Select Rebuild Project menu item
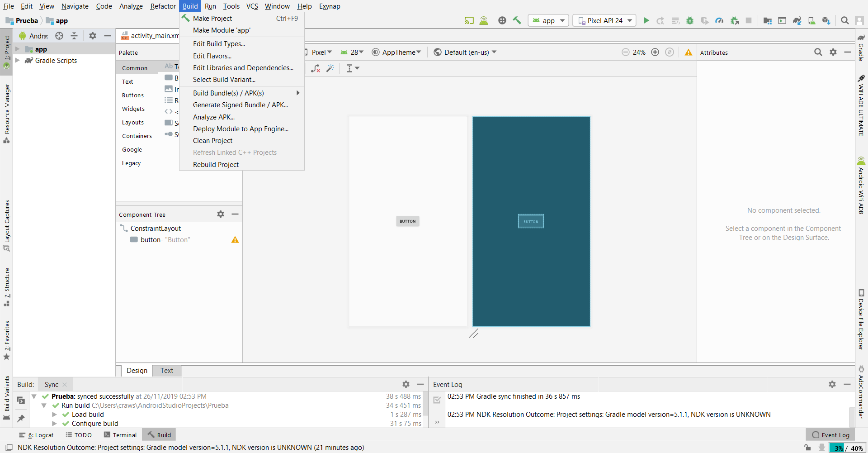Screen dimensions: 868x453 (x=242, y=165)
